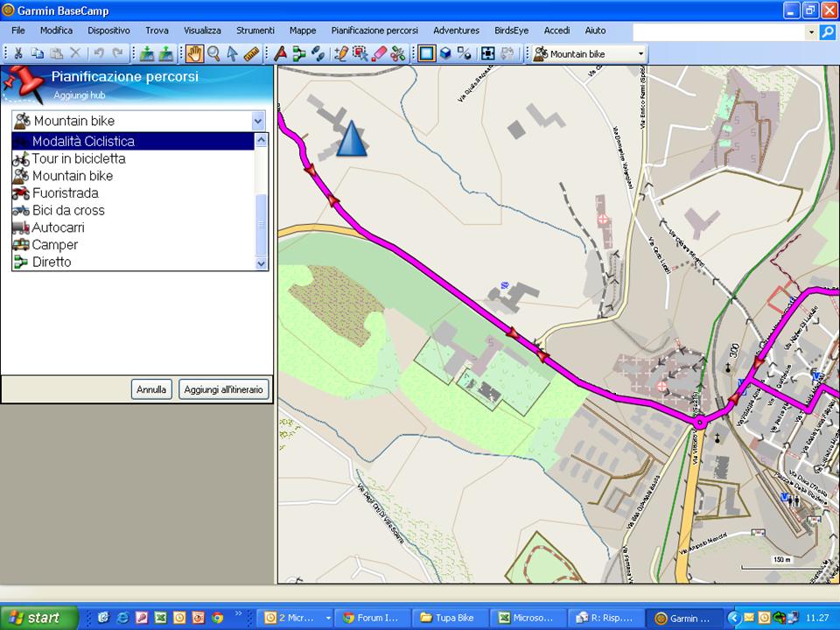Click the search magnifier button top right
Viewport: 840px width, 630px height.
828,32
